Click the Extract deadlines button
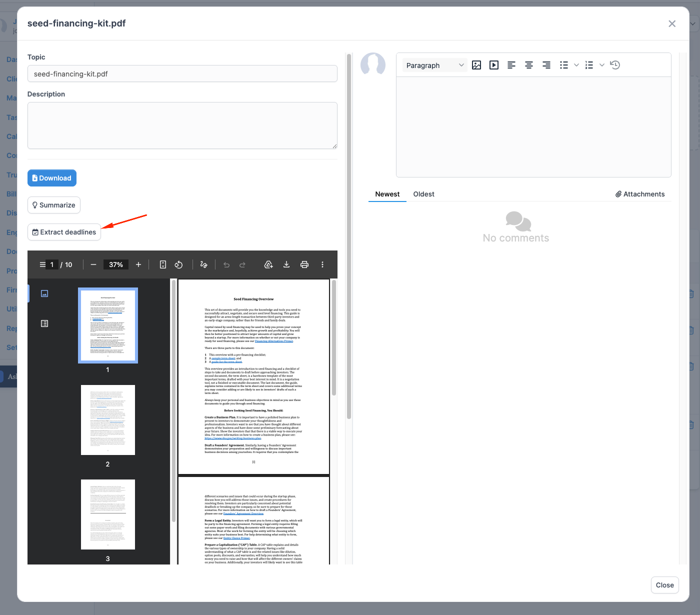Viewport: 700px width, 615px height. tap(64, 232)
